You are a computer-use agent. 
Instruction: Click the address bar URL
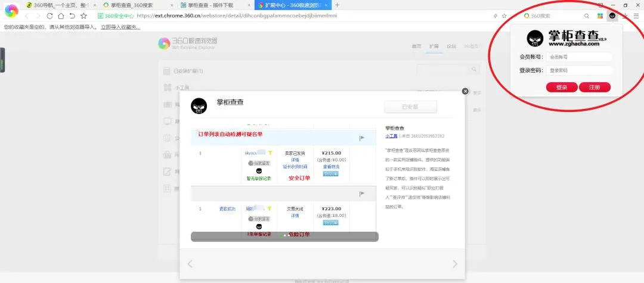click(237, 16)
